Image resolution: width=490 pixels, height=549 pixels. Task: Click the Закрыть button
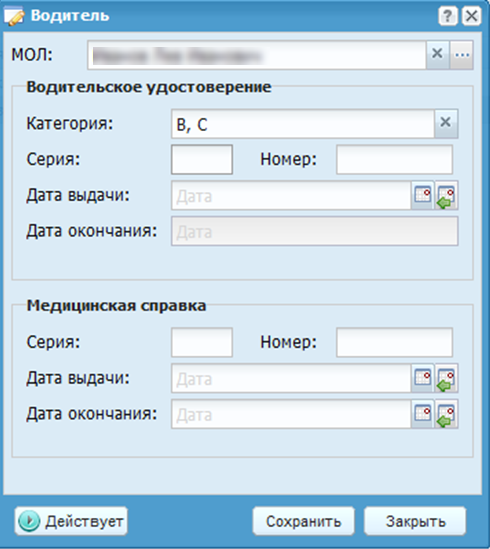click(415, 521)
